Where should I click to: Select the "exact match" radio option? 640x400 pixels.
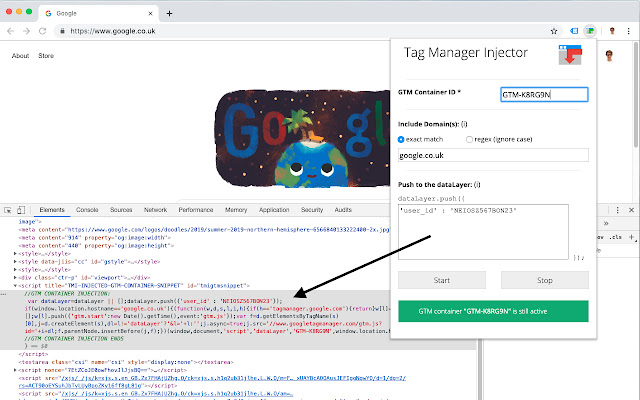click(402, 139)
